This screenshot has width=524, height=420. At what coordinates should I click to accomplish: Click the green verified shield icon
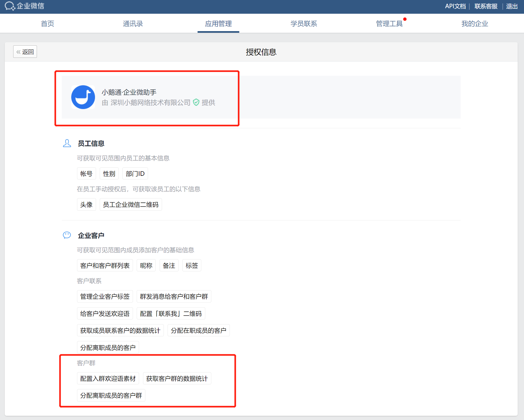point(196,102)
